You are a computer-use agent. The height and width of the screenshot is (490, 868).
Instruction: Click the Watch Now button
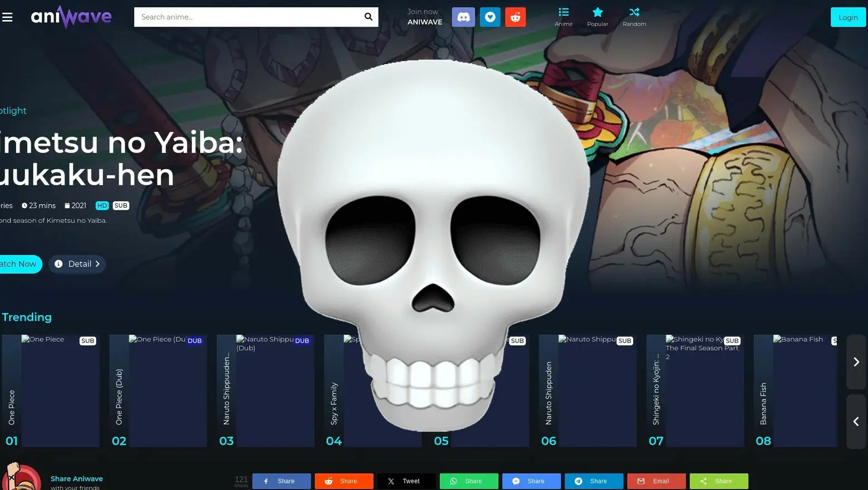click(20, 264)
